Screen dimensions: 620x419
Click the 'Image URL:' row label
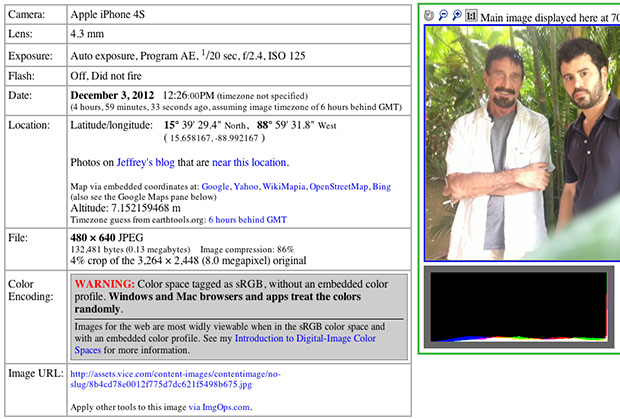coord(36,374)
